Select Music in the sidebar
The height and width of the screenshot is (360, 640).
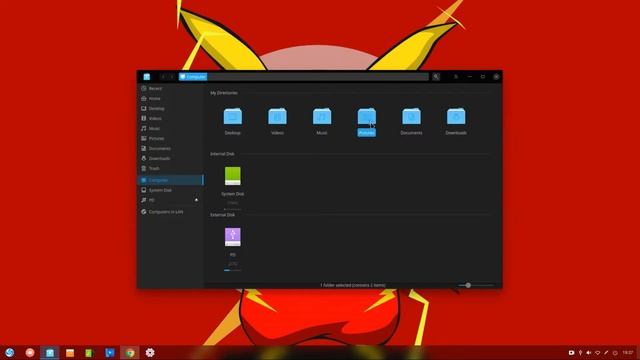click(x=170, y=129)
